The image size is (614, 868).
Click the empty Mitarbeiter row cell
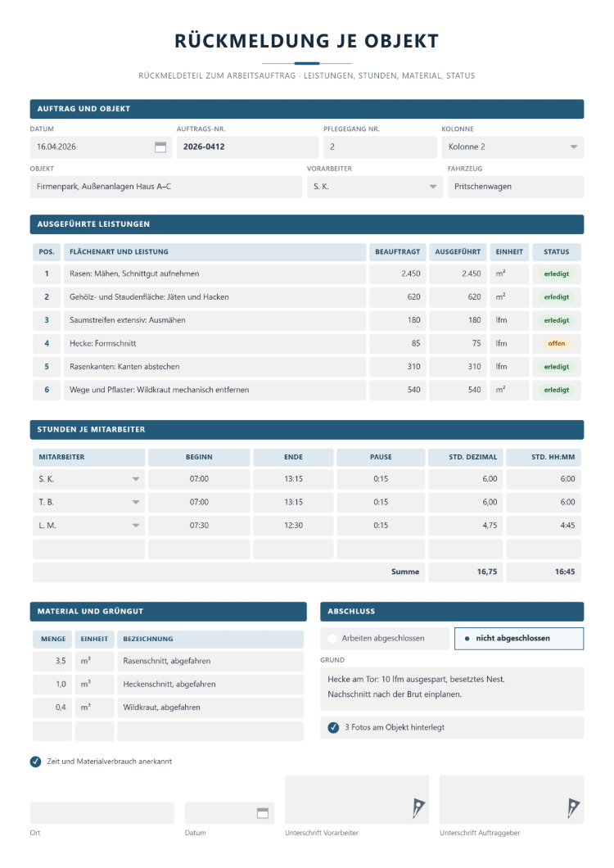click(x=88, y=549)
